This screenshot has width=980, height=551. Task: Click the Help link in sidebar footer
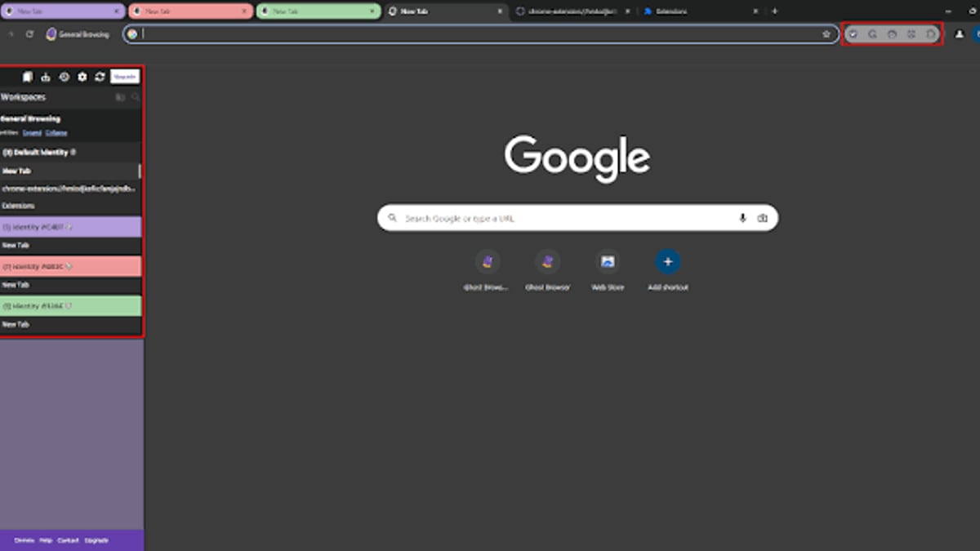coord(46,540)
